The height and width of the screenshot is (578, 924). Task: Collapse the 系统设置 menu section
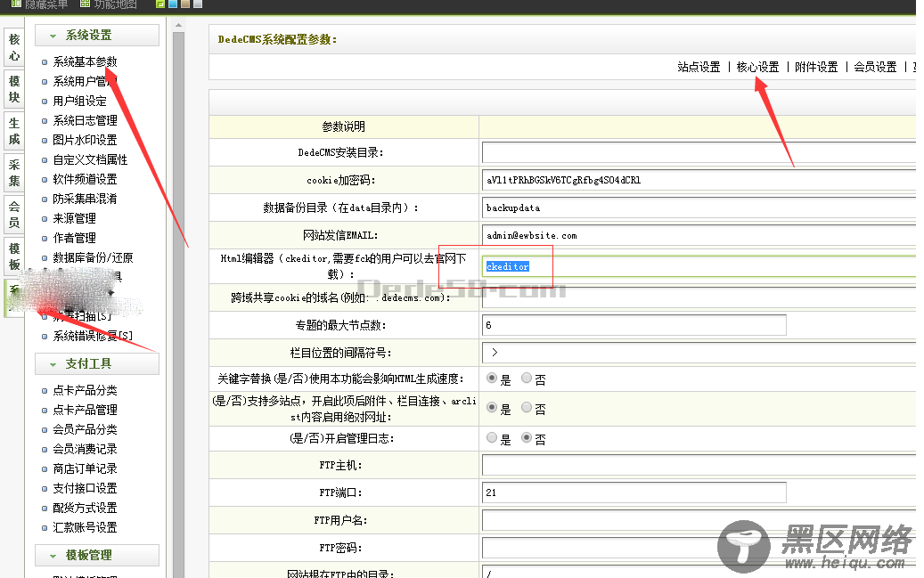pyautogui.click(x=97, y=36)
